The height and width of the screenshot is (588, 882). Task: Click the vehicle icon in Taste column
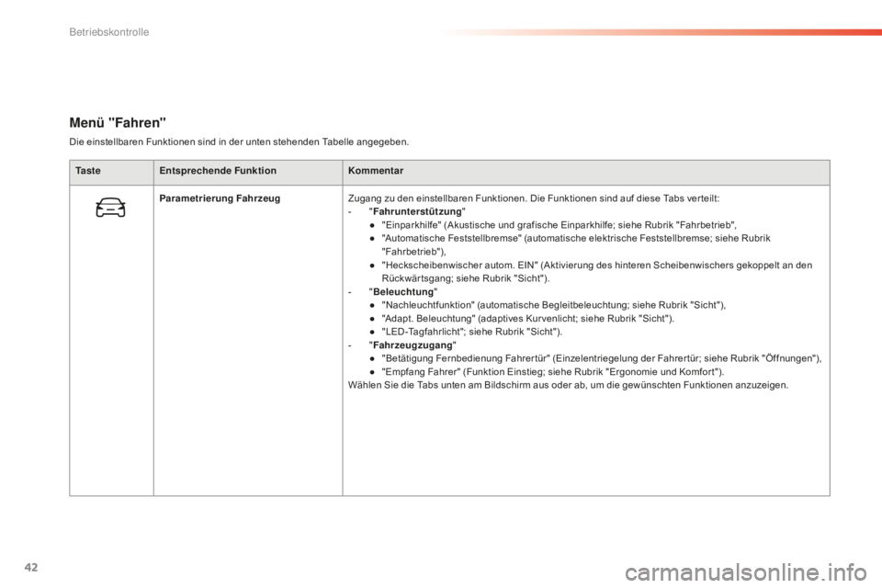(x=110, y=207)
